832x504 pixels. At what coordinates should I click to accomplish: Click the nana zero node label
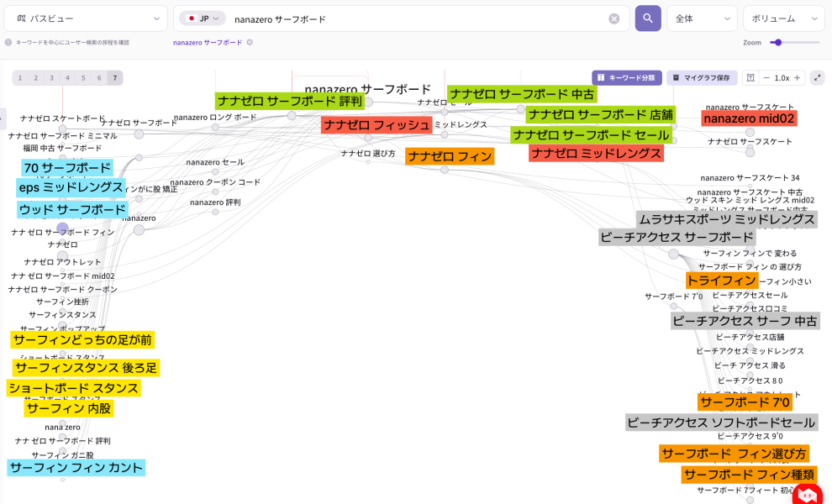(62, 427)
